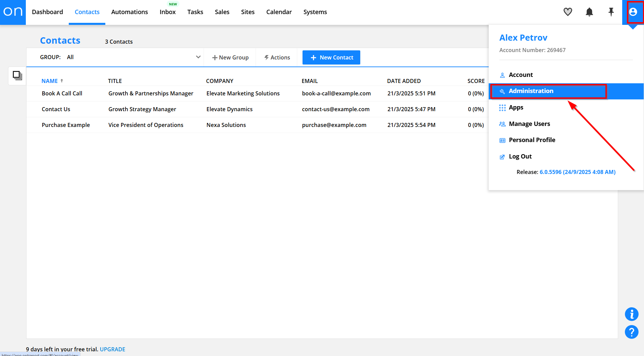The width and height of the screenshot is (644, 356).
Task: Open the Purchase Example contact row
Action: [x=66, y=125]
